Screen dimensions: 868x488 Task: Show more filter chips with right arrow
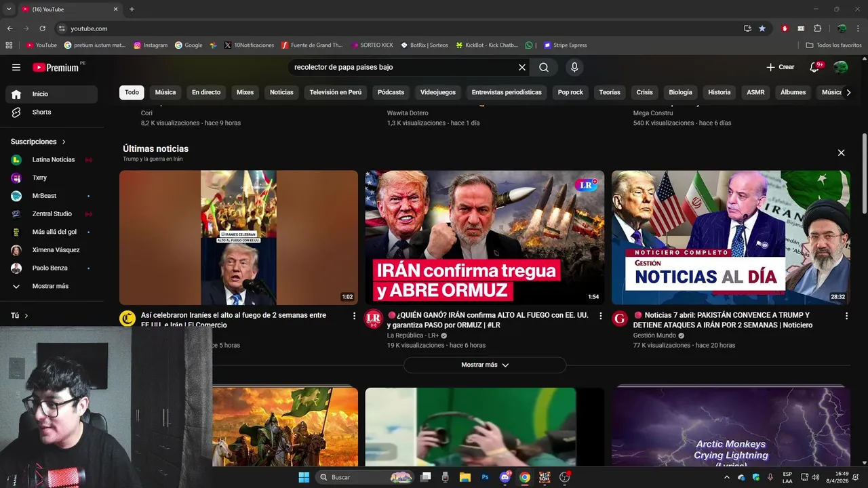tap(848, 92)
